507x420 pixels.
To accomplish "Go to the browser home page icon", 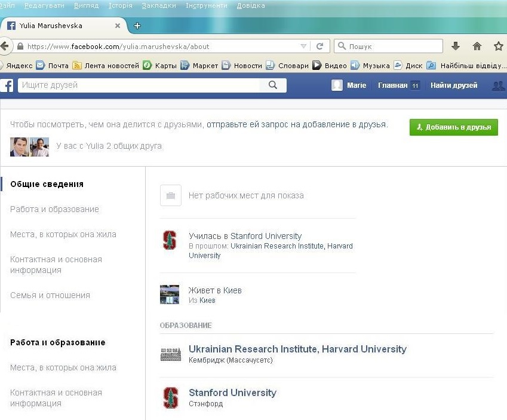I will click(477, 46).
